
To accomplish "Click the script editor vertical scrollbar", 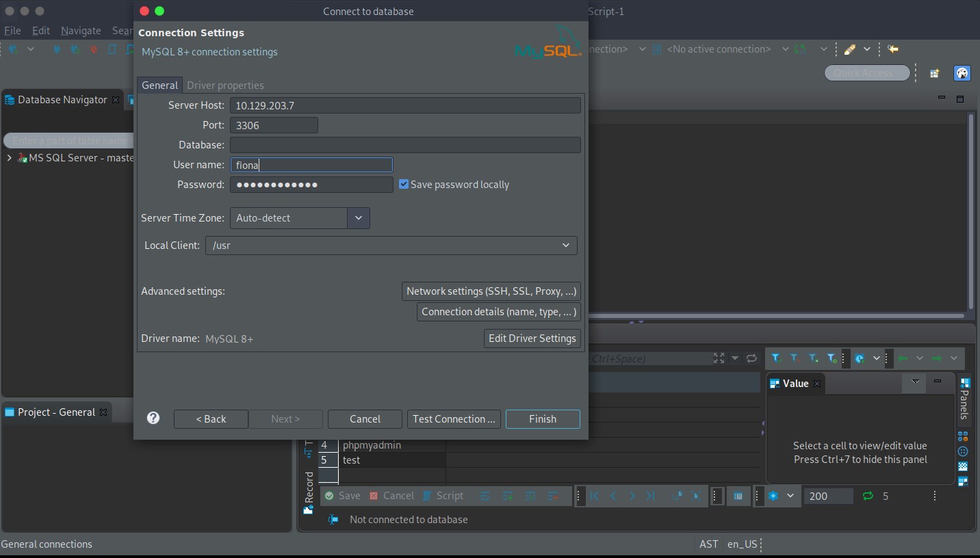I will tap(970, 212).
